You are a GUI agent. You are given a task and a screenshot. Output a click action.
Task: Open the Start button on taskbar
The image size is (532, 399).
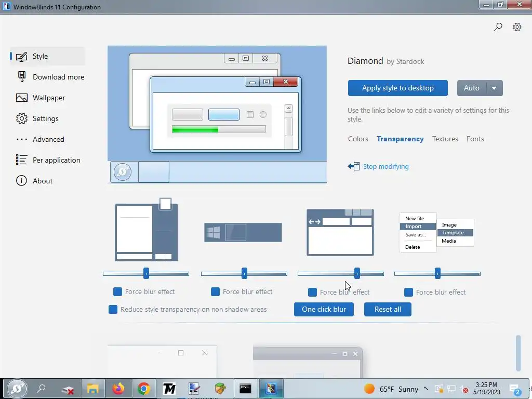17,389
